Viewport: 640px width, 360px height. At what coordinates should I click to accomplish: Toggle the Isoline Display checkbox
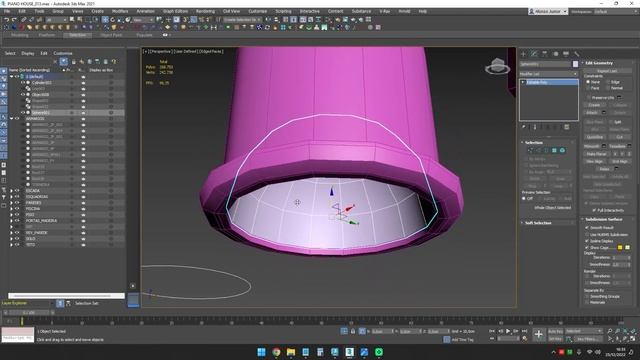(x=587, y=241)
